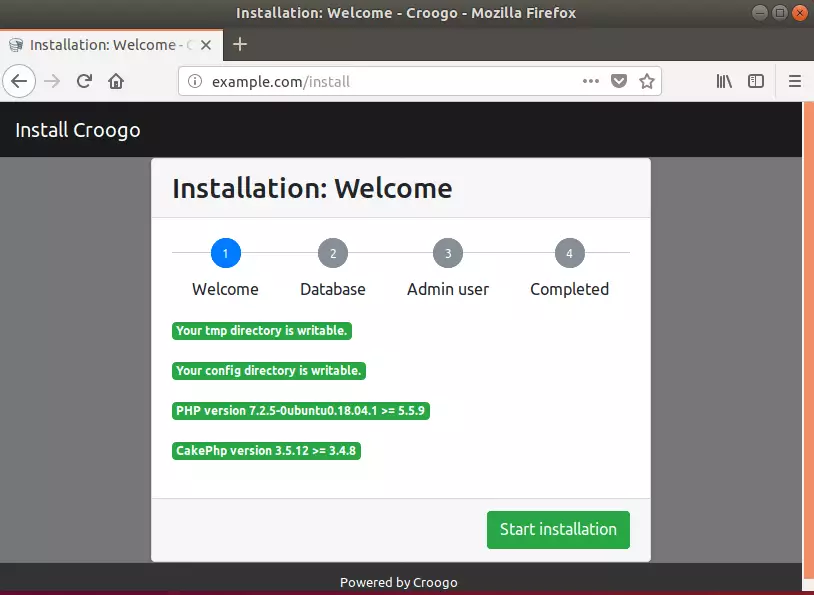Toggle the sidebar view icon
The height and width of the screenshot is (595, 814).
click(x=756, y=81)
